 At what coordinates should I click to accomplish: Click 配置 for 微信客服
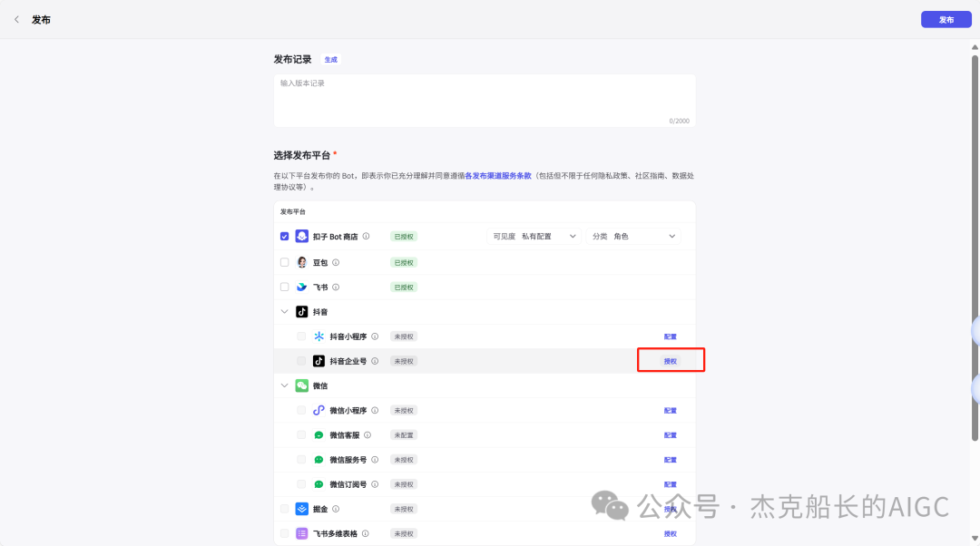pos(670,434)
